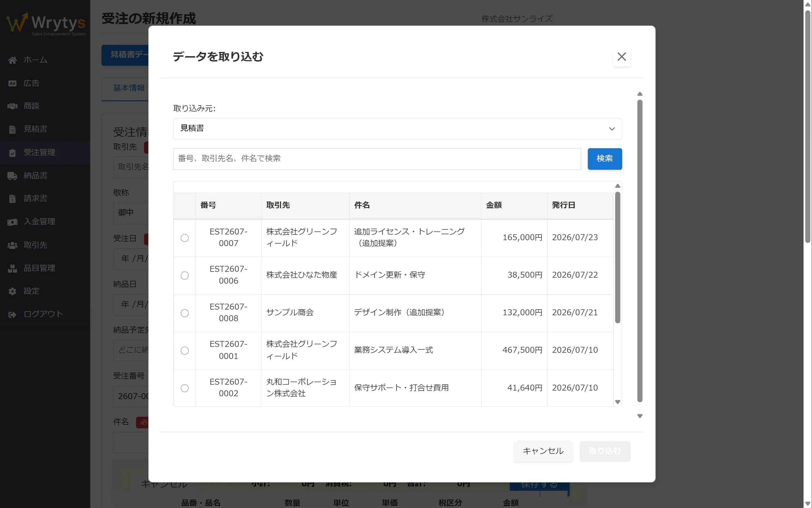Click the users icon next to 取引先
Viewport: 812px width, 508px height.
(x=12, y=245)
